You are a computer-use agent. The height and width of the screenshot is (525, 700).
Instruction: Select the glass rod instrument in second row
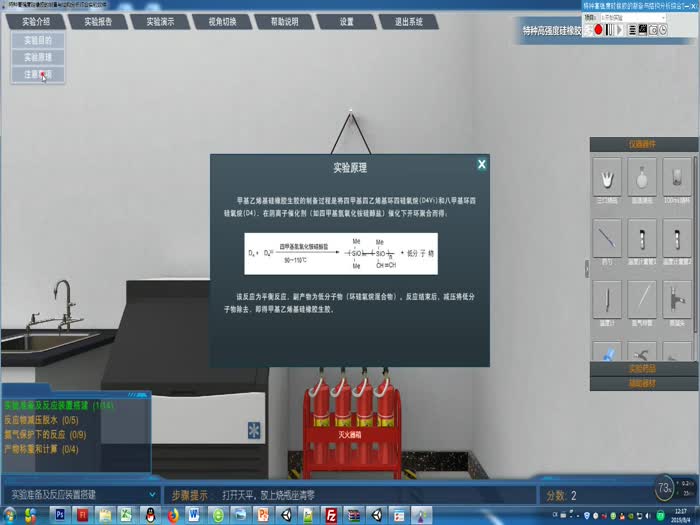click(x=608, y=242)
